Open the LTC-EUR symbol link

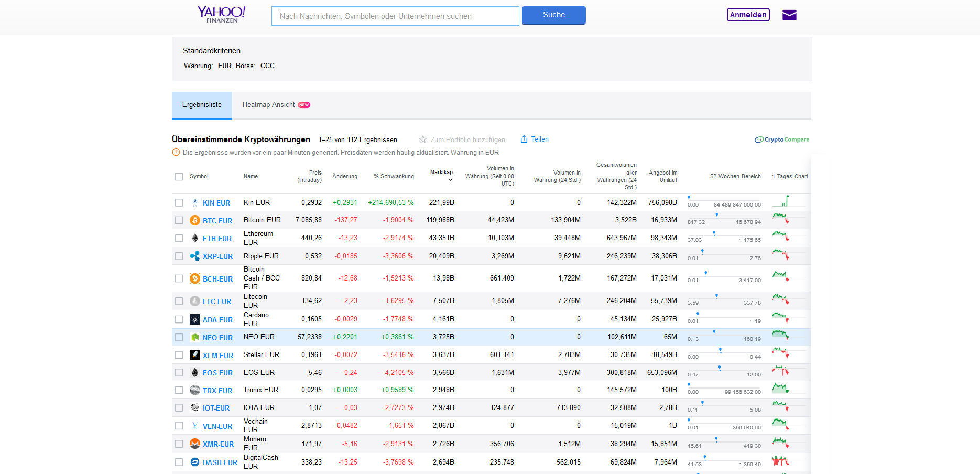tap(217, 301)
